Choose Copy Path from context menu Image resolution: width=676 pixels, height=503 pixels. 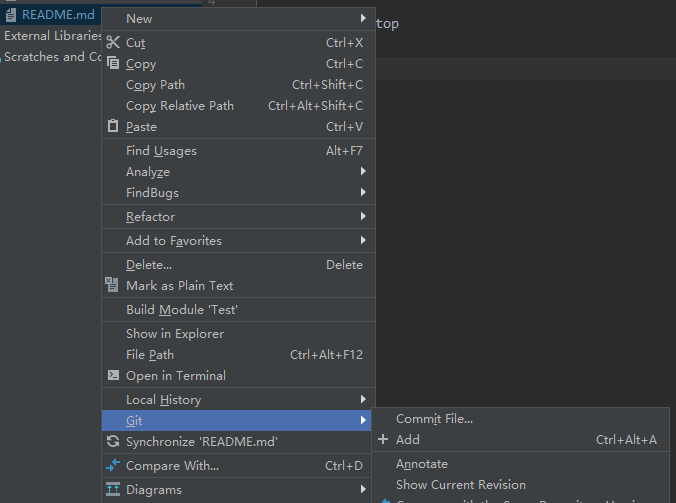tap(238, 84)
